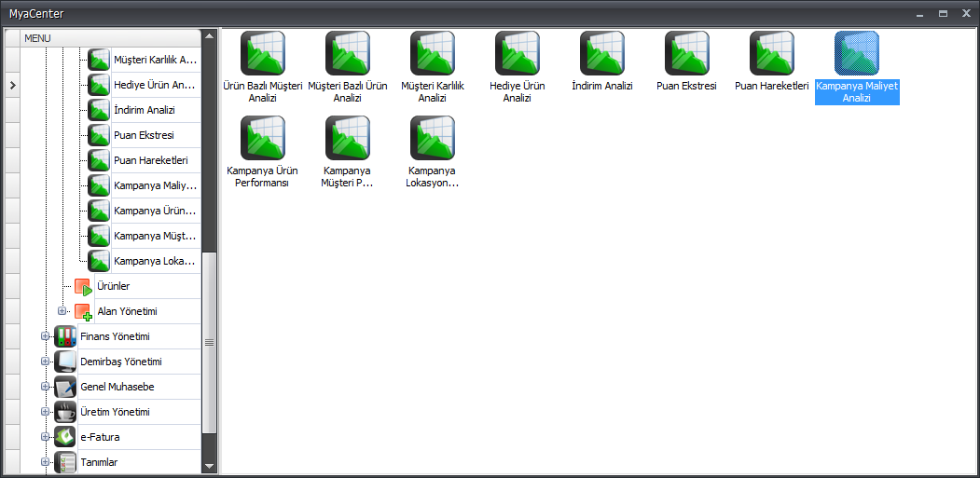The width and height of the screenshot is (980, 478).
Task: Click Puan Ekstresi tree icon
Action: tap(99, 135)
